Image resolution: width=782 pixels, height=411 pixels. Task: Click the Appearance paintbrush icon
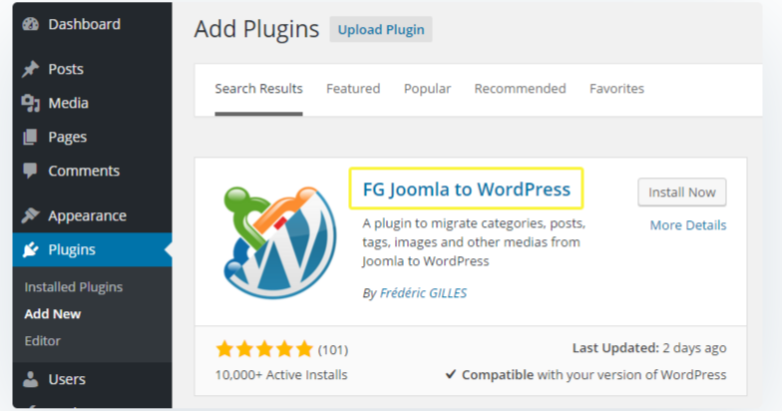point(30,216)
